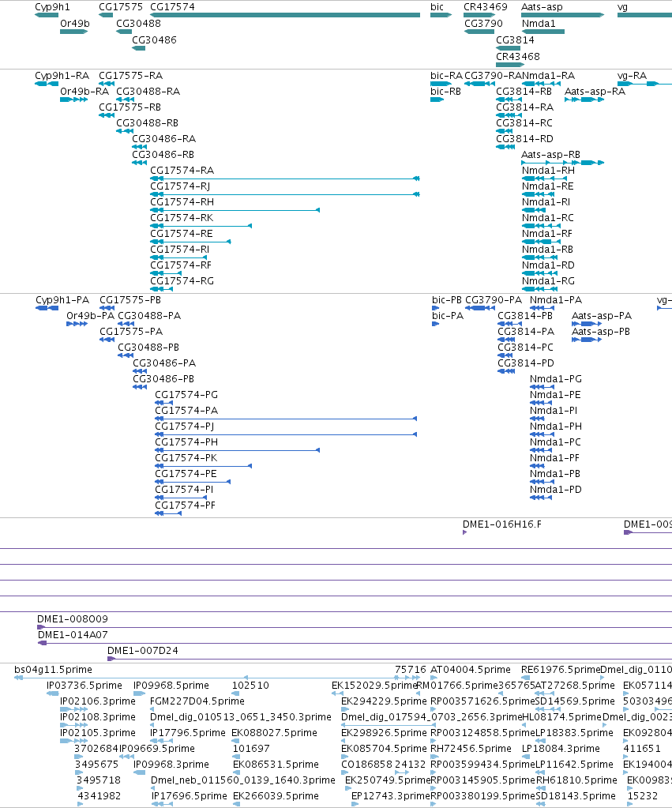The height and width of the screenshot is (808, 672).
Task: Click gene CG3814 label
Action: tap(515, 40)
